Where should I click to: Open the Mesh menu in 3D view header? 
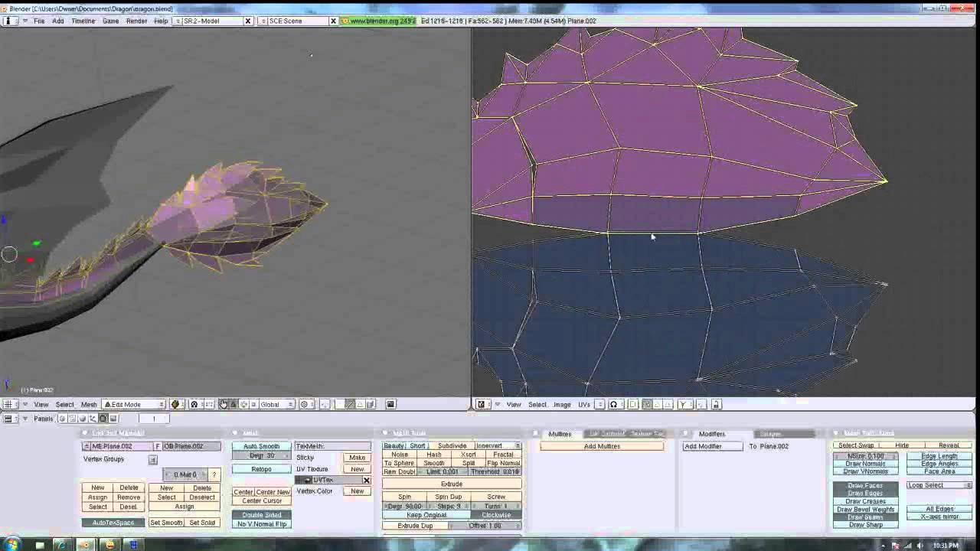click(89, 404)
